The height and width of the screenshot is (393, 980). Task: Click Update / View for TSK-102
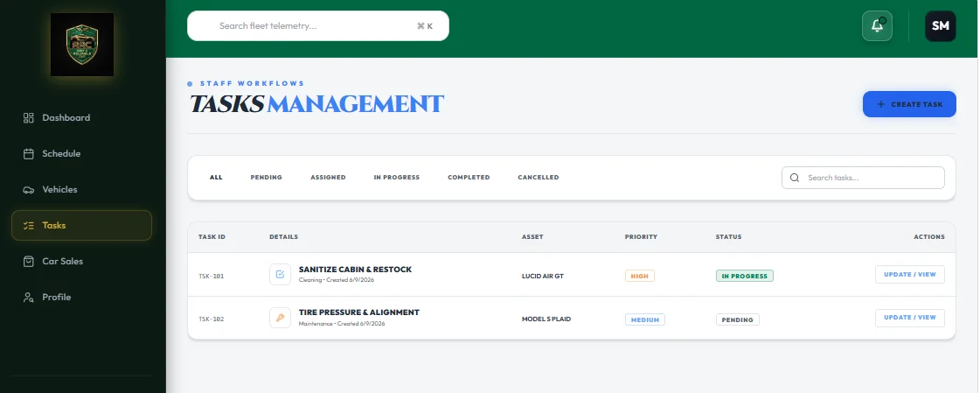(910, 317)
